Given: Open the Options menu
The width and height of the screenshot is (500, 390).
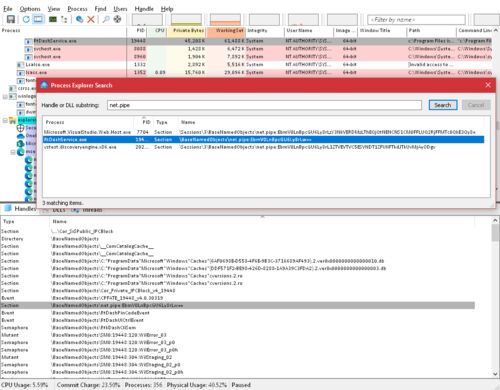Looking at the screenshot, I should point(30,9).
